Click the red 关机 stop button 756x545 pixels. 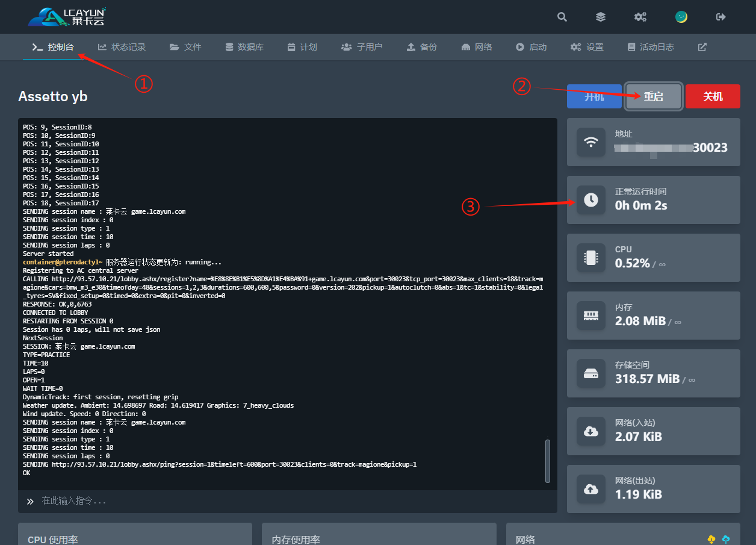pyautogui.click(x=713, y=96)
